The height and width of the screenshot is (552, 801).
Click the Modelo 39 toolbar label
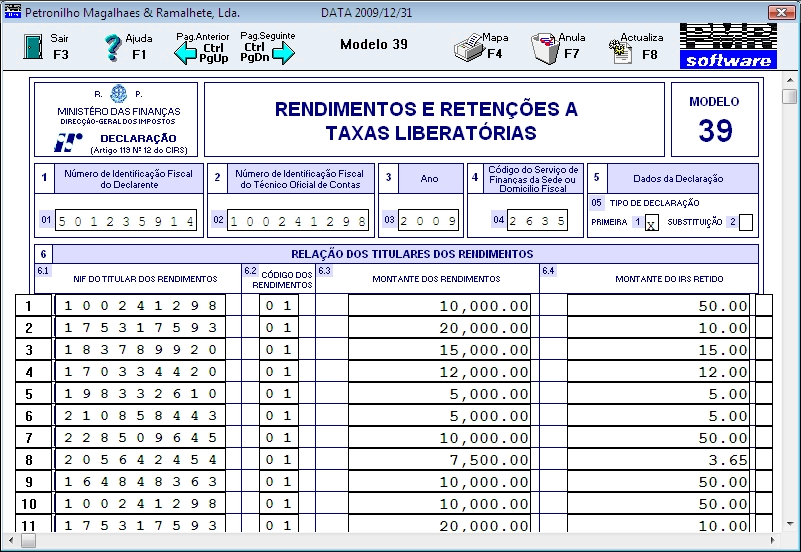pos(374,44)
